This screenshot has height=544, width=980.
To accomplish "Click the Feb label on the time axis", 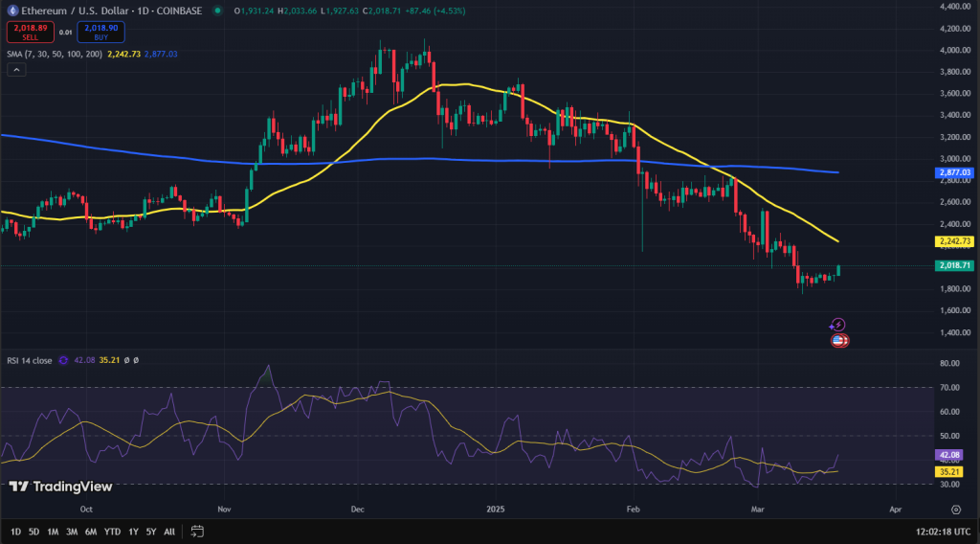I will coord(634,510).
